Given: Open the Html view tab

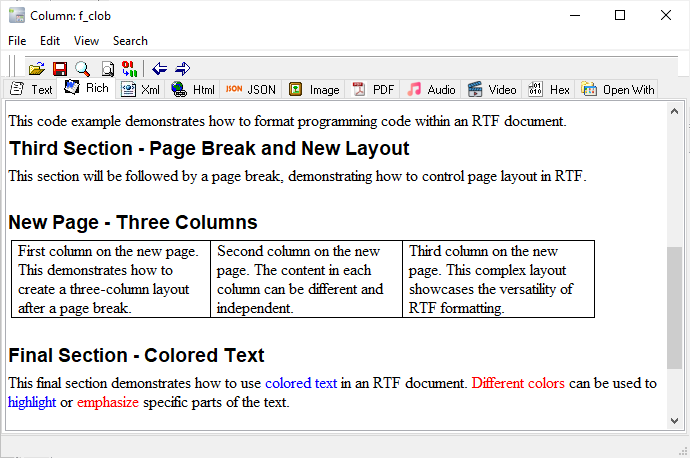Looking at the screenshot, I should 193,89.
